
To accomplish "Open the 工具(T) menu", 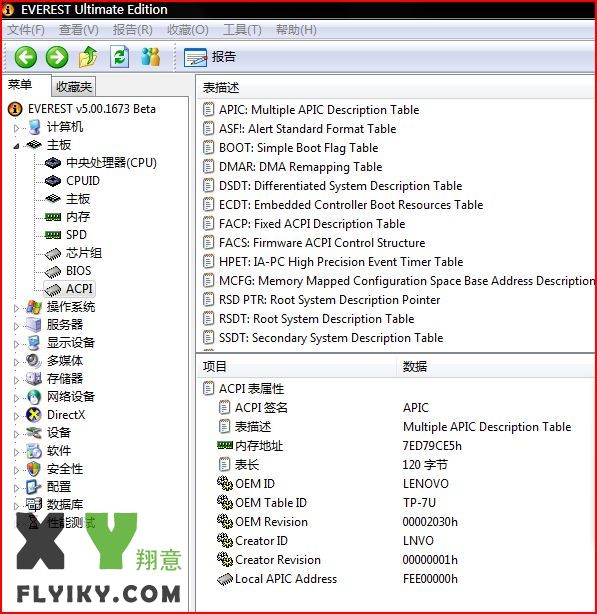I will click(242, 30).
